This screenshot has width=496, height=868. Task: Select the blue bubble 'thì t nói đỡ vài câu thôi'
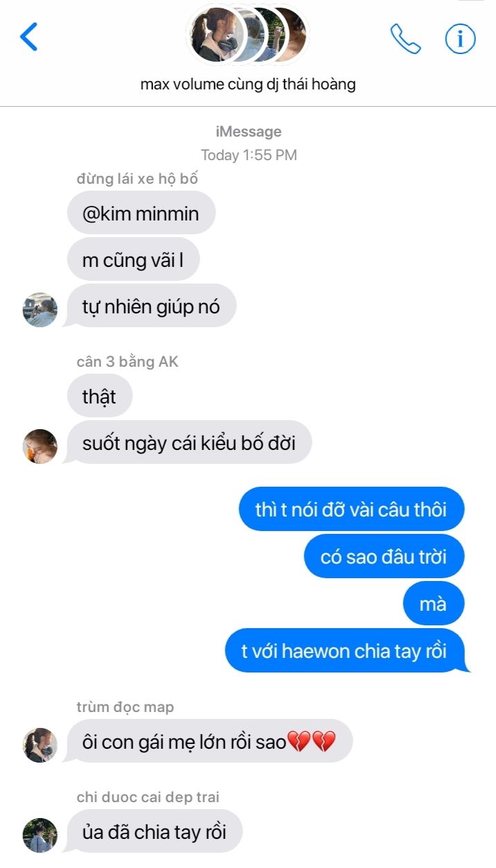[x=351, y=510]
